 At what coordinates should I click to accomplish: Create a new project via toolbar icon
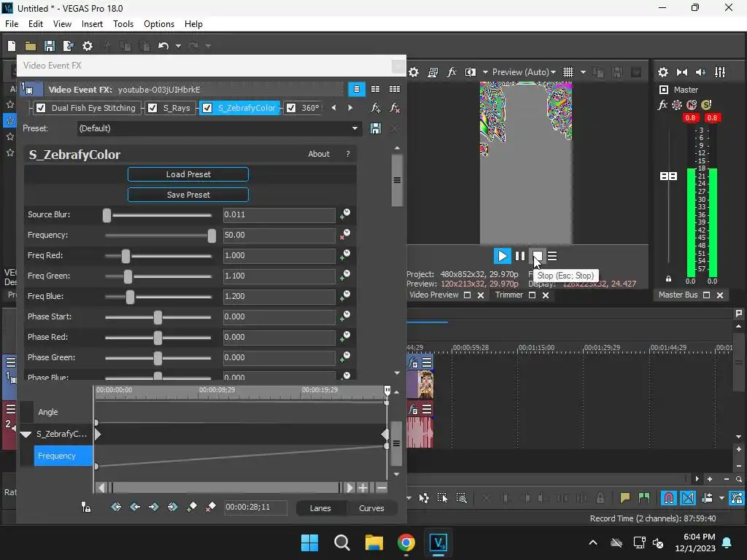click(12, 46)
